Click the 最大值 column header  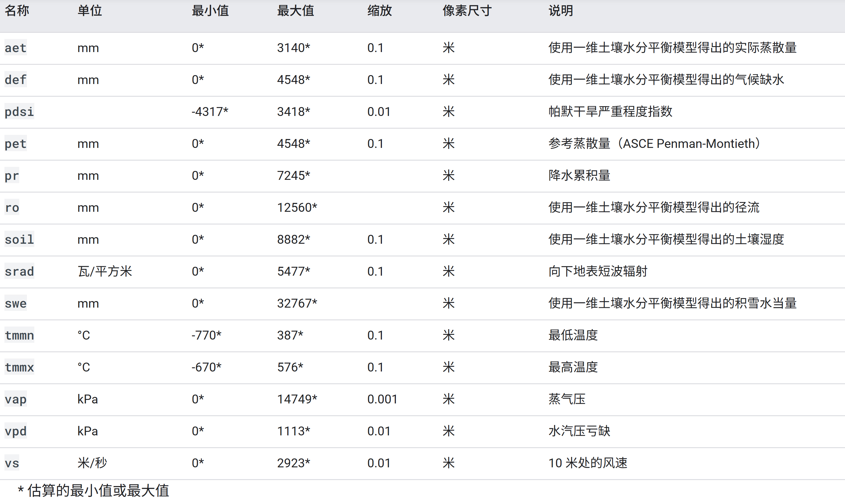coord(295,11)
